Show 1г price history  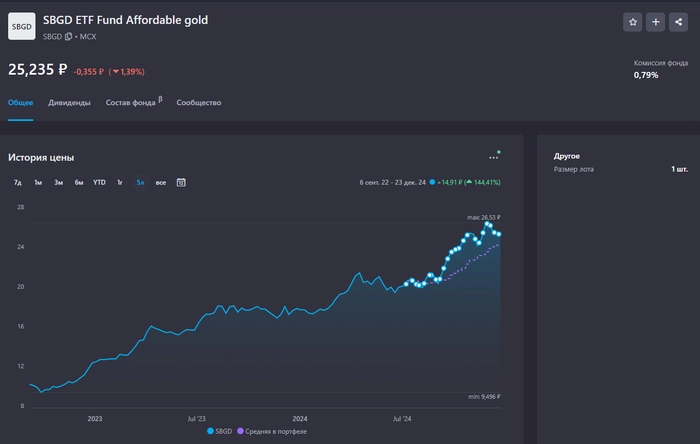120,182
